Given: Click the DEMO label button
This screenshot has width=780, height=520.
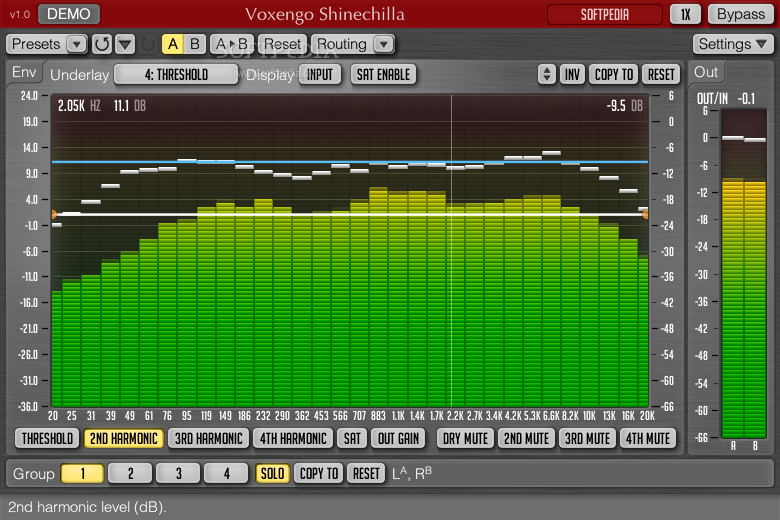Looking at the screenshot, I should (69, 14).
